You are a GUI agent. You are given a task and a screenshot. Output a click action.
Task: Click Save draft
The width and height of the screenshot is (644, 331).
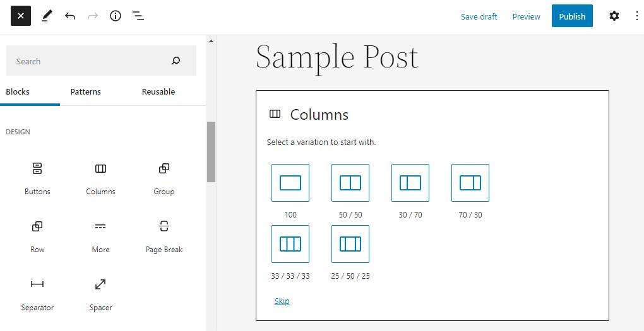pyautogui.click(x=479, y=17)
